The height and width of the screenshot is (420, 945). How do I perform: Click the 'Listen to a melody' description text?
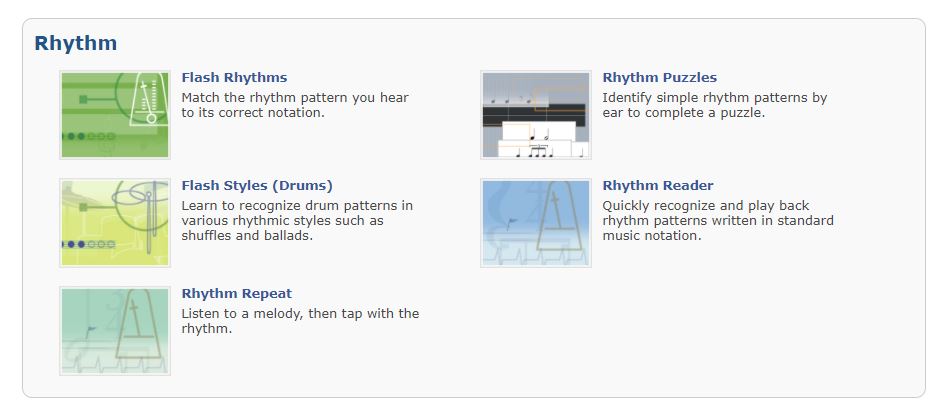[300, 314]
